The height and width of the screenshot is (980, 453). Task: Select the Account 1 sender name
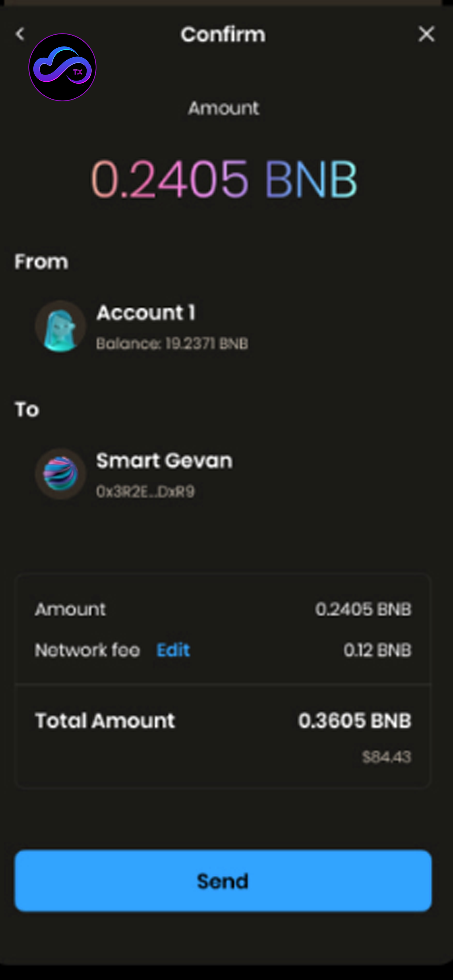click(x=146, y=313)
